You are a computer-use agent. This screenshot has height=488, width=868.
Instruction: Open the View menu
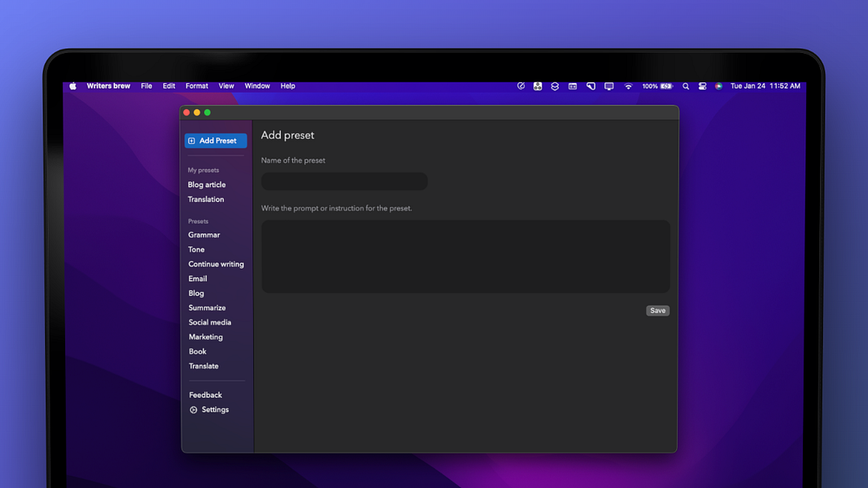pos(226,85)
